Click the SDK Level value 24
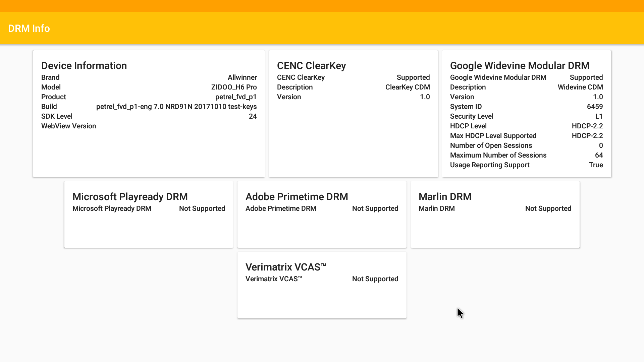 tap(253, 116)
